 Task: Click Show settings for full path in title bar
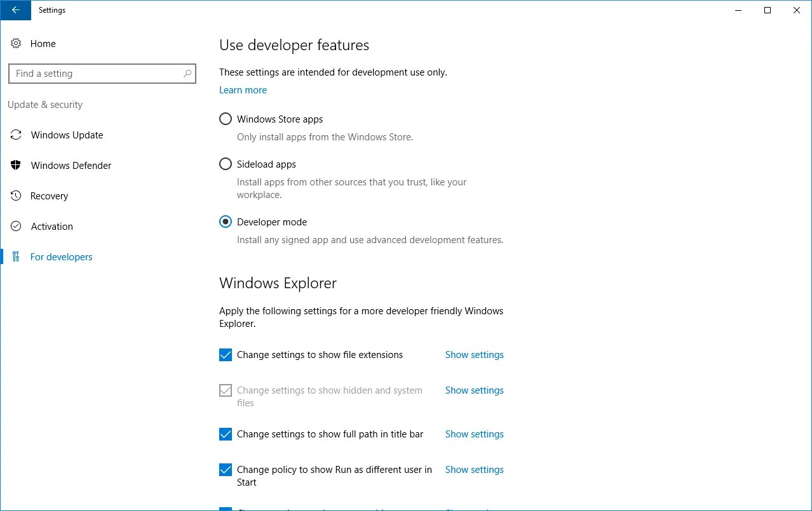coord(474,434)
